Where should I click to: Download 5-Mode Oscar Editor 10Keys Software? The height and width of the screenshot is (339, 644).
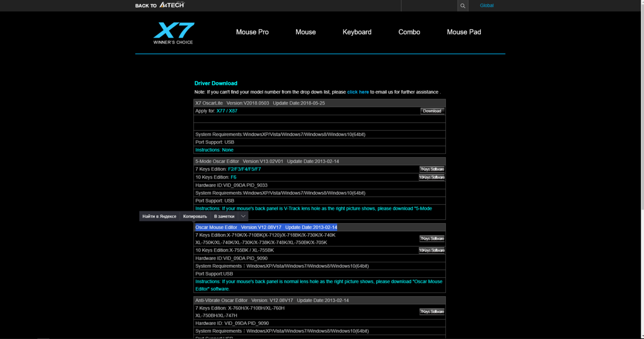coord(431,178)
